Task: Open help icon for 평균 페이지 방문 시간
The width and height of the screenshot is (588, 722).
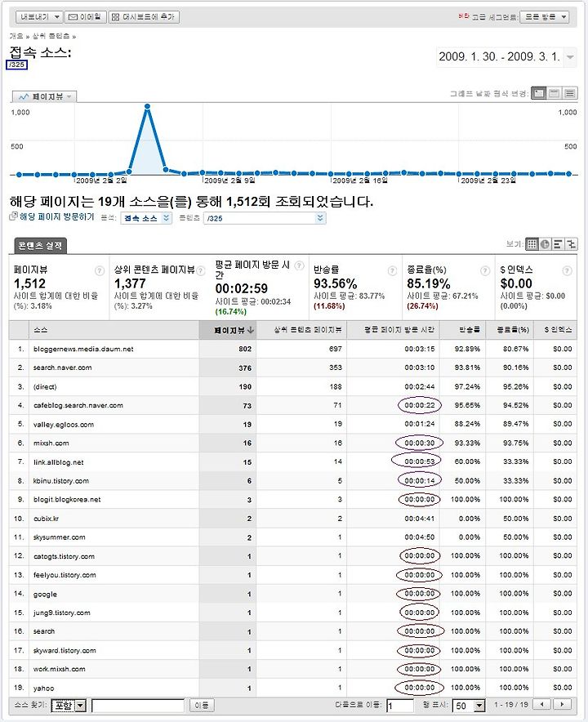Action: [299, 265]
